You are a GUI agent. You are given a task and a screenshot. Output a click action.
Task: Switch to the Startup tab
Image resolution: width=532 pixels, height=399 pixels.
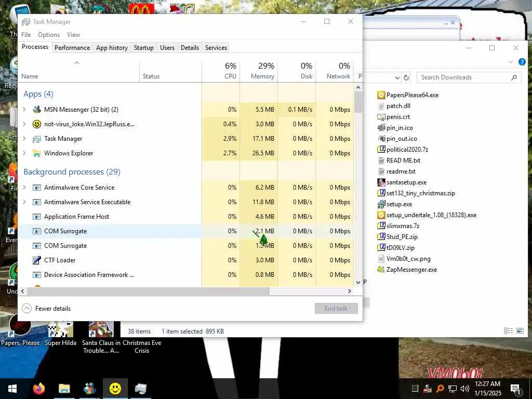[144, 48]
